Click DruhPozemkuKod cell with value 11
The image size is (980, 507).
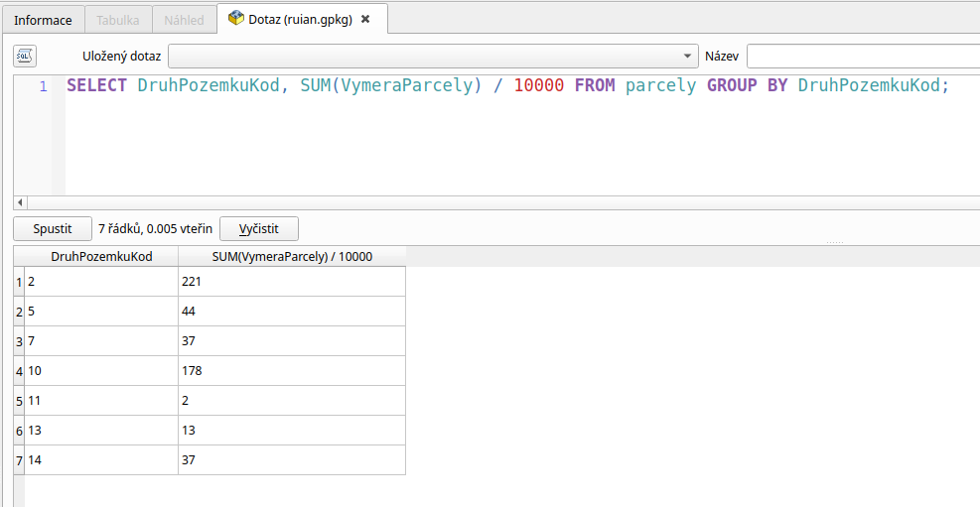point(101,400)
